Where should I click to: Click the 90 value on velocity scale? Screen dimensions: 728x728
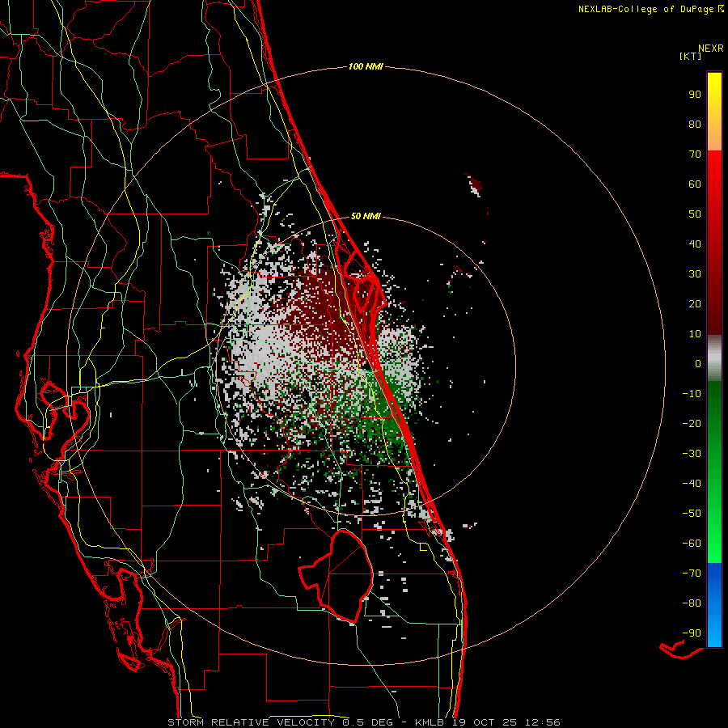click(x=695, y=95)
